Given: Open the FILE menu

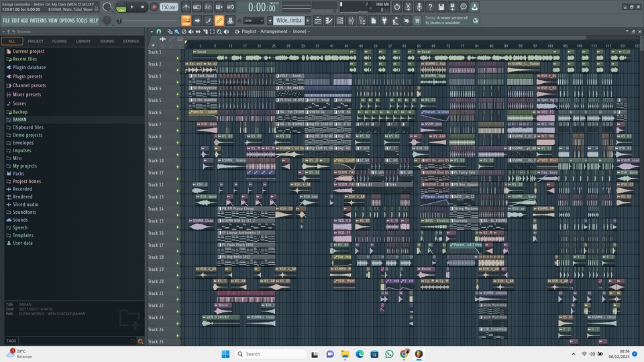Looking at the screenshot, I should click(x=6, y=21).
